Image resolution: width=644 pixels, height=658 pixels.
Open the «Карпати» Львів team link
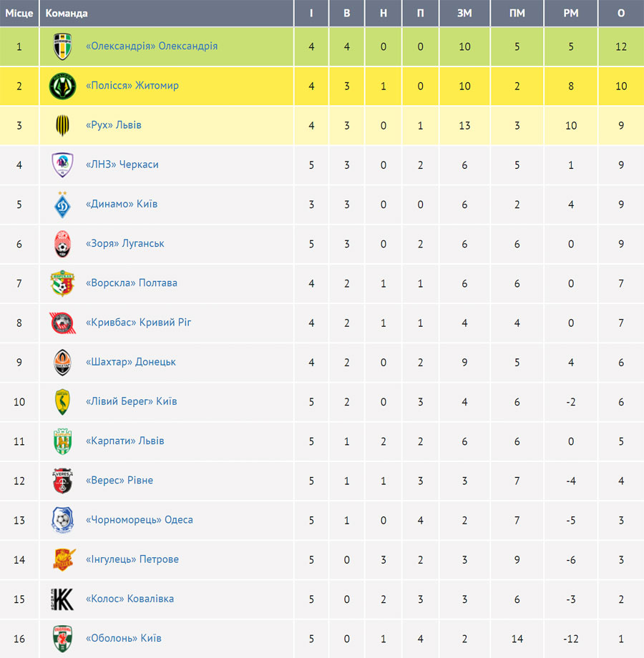pos(125,441)
